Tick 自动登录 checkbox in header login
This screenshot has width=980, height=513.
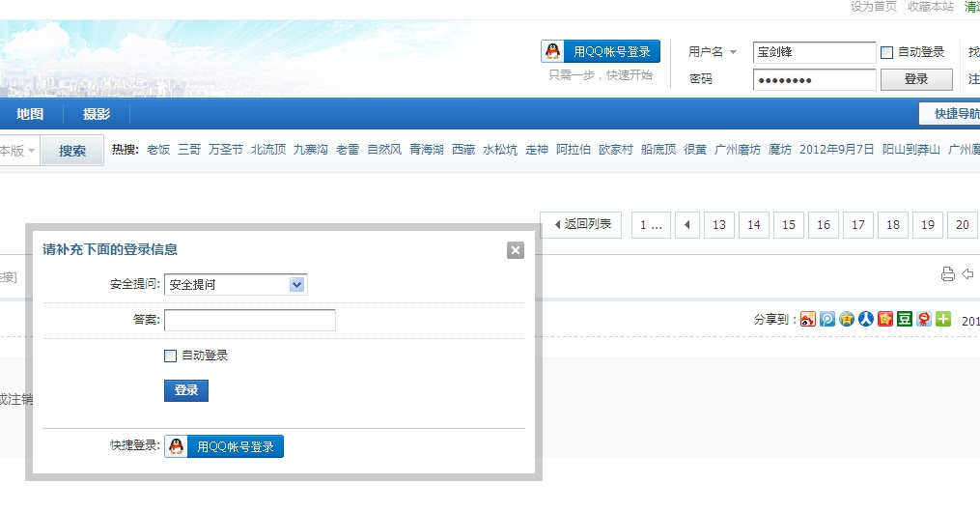pyautogui.click(x=887, y=52)
